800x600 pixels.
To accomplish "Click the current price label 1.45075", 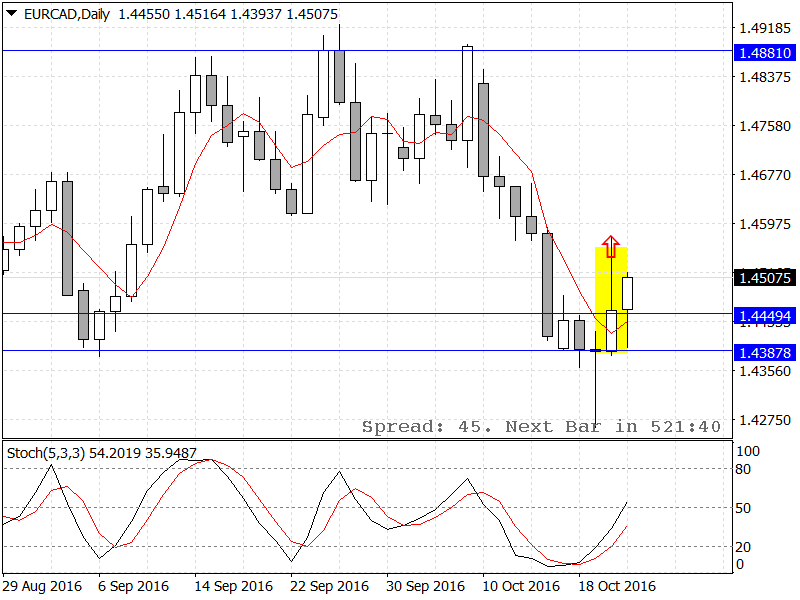I will [765, 278].
